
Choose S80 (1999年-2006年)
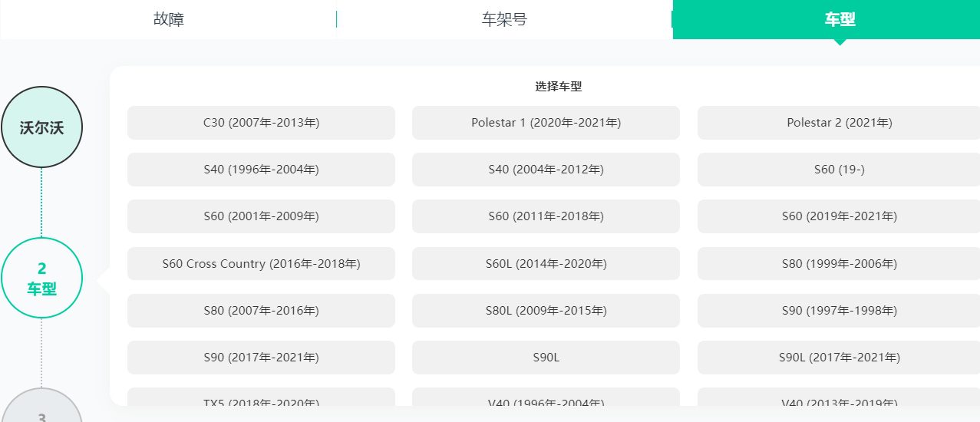click(x=839, y=264)
